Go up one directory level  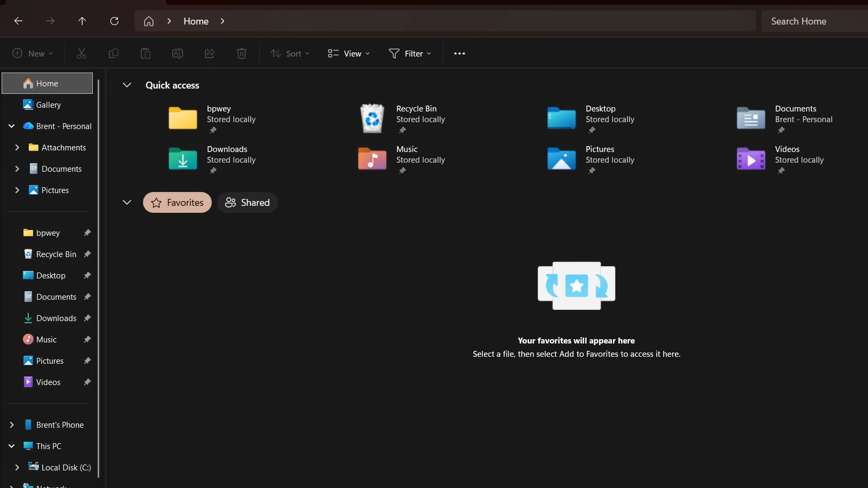tap(82, 21)
